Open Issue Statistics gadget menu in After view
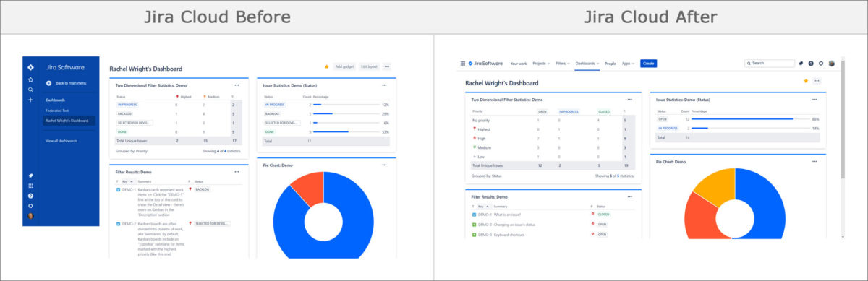This screenshot has width=868, height=281. point(814,99)
